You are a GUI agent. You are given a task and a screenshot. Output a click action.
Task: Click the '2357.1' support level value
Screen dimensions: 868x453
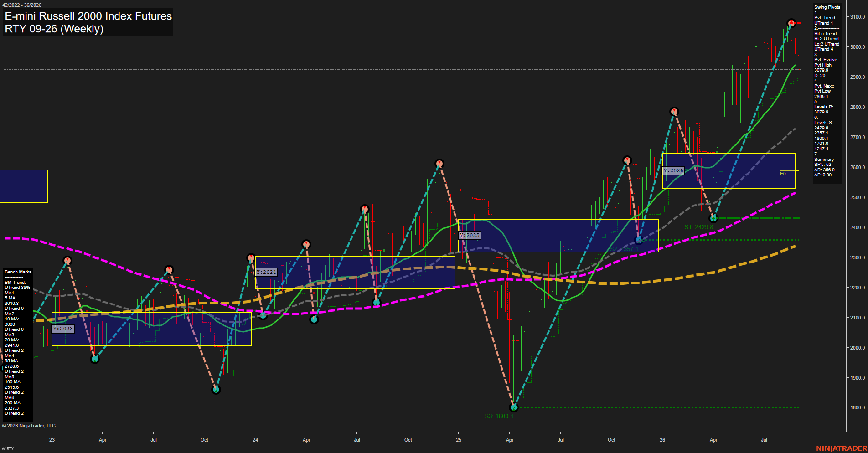coord(821,133)
